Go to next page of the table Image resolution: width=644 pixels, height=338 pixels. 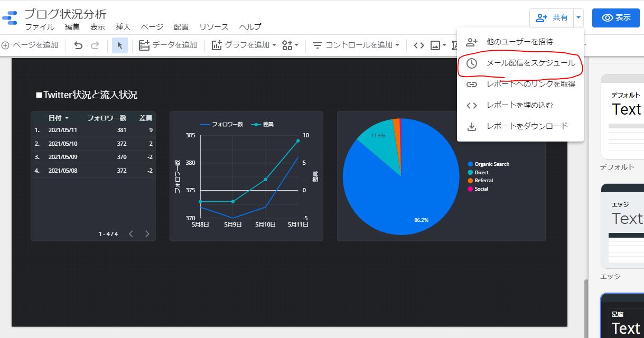147,234
